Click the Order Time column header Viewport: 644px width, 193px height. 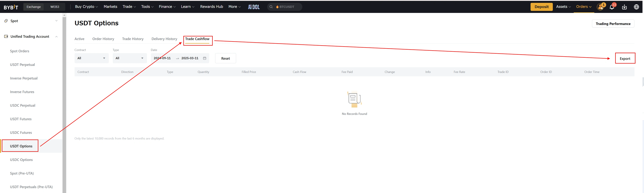[592, 72]
